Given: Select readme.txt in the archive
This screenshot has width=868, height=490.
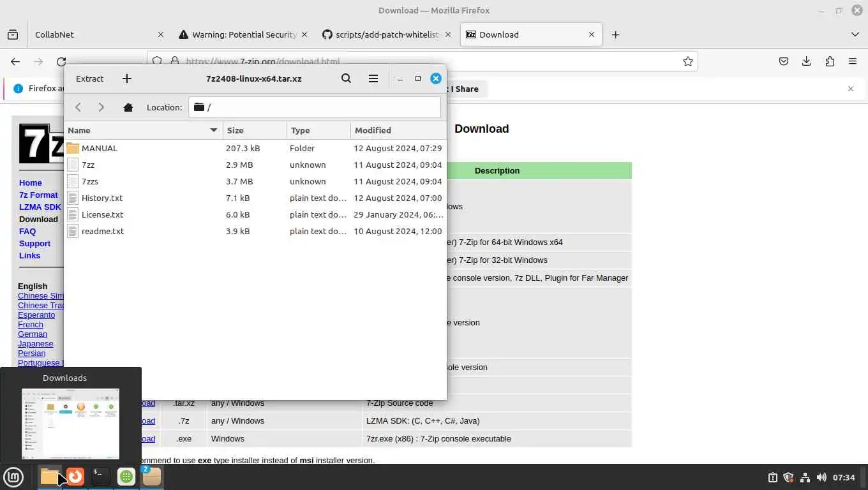Looking at the screenshot, I should pos(255,231).
